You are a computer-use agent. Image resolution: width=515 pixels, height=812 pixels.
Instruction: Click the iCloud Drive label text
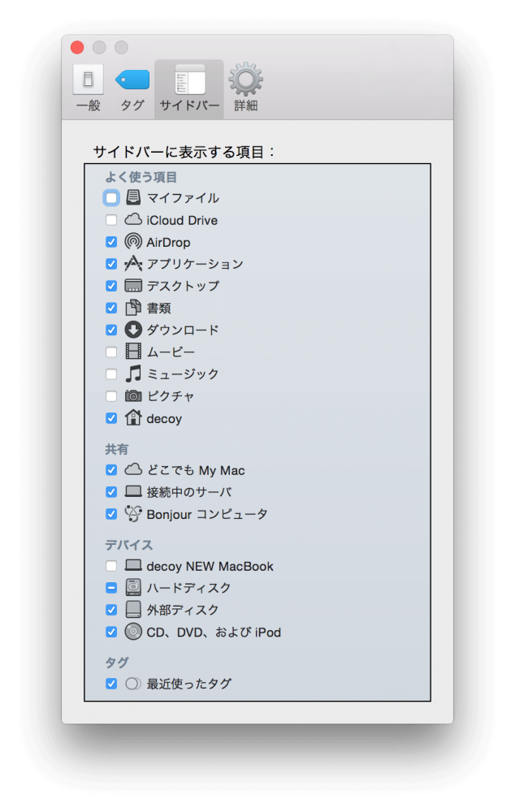(x=182, y=220)
